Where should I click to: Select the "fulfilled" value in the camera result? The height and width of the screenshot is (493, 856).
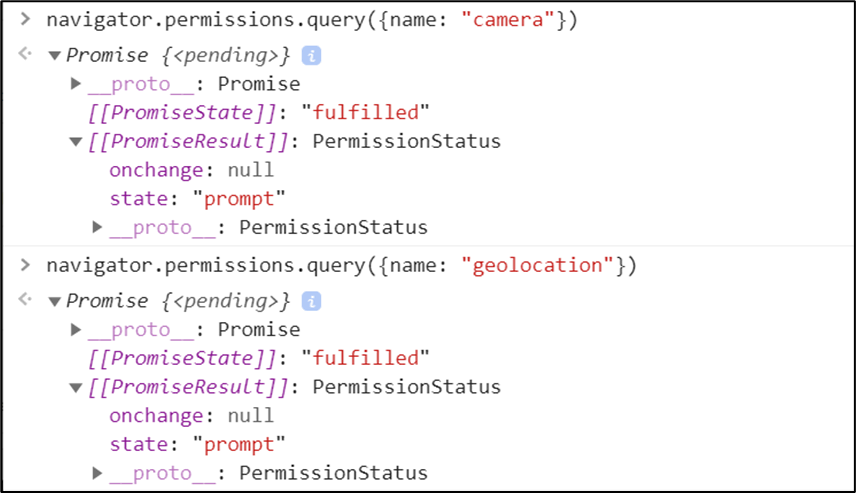[x=371, y=113]
